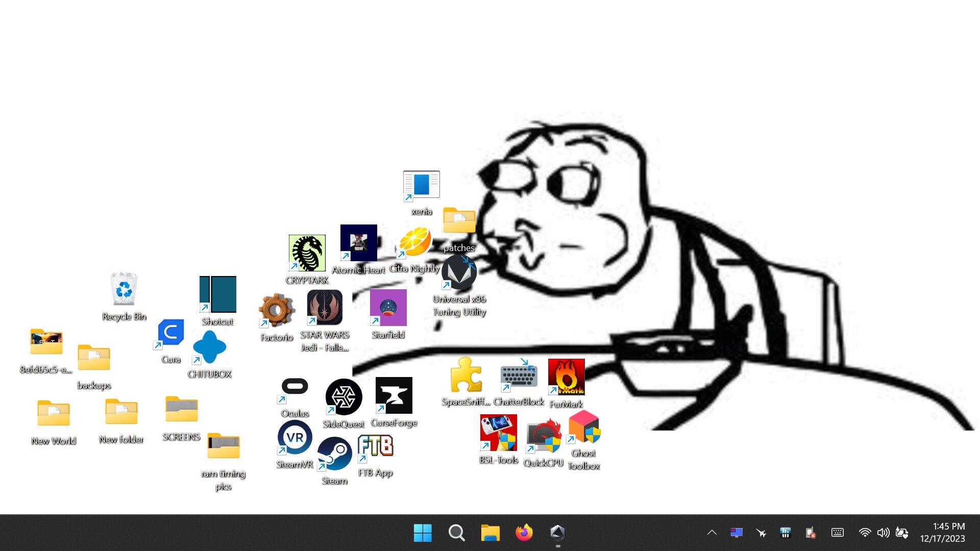Viewport: 980px width, 551px height.
Task: Open the volume control in system tray
Action: tap(883, 533)
